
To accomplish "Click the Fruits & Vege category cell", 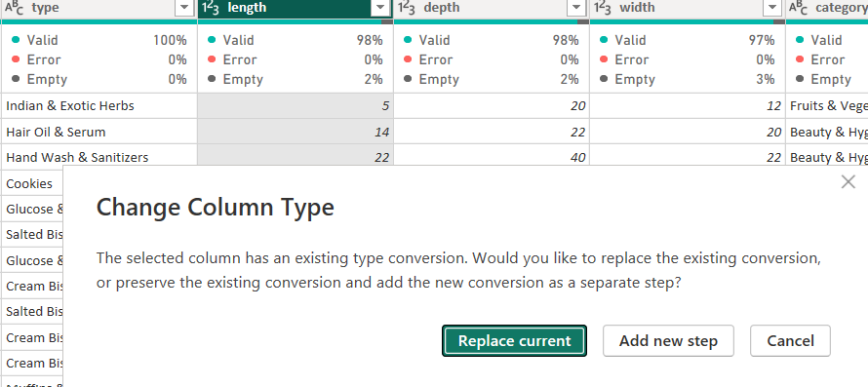I will point(827,105).
